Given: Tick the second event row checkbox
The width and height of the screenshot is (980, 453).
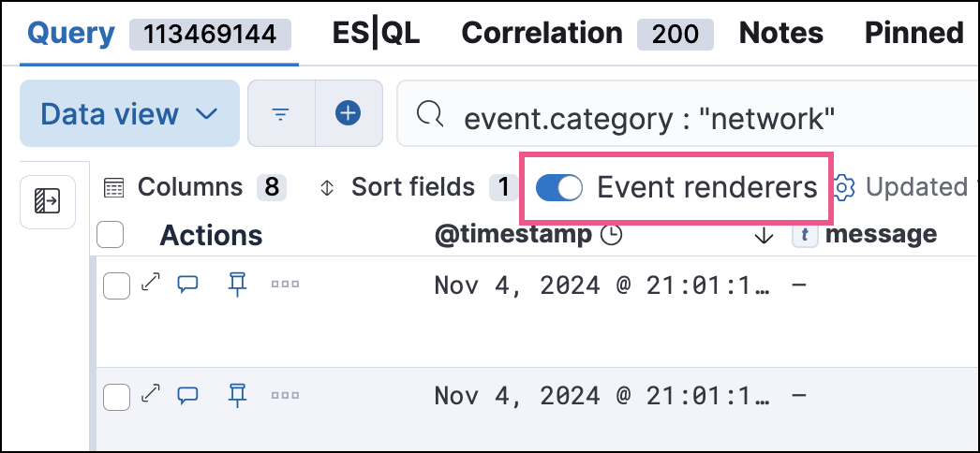Looking at the screenshot, I should (x=116, y=397).
